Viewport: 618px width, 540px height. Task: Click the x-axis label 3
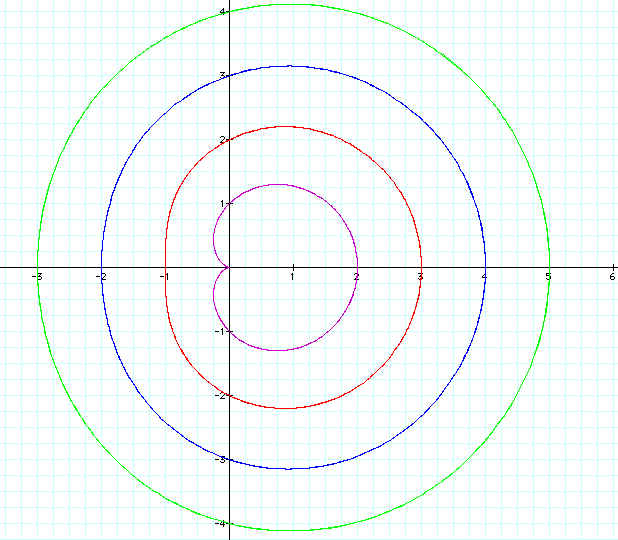[x=420, y=276]
